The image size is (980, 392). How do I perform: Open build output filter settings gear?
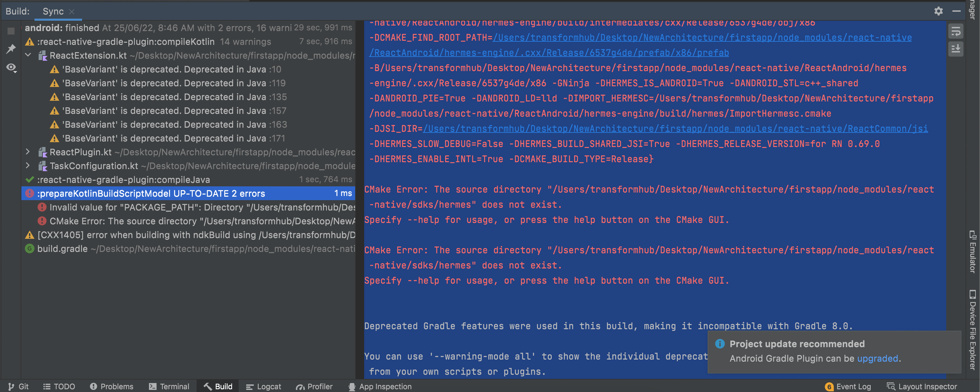tap(939, 11)
